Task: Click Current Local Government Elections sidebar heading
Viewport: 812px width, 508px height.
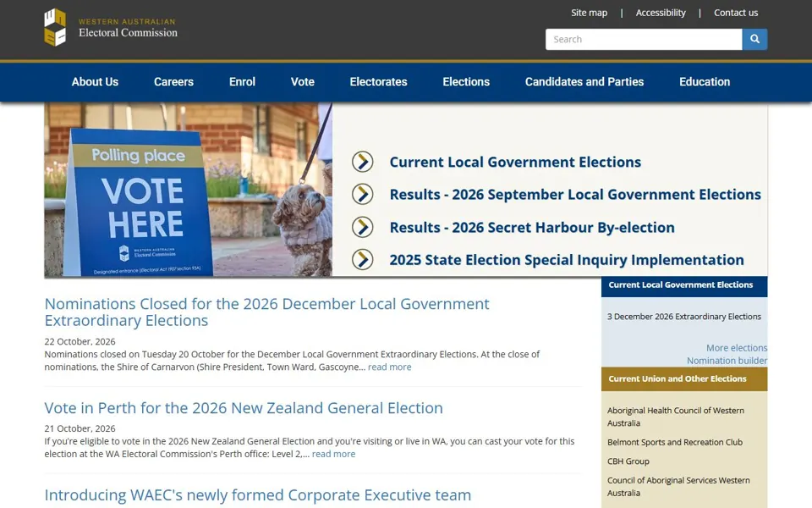Action: tap(680, 285)
